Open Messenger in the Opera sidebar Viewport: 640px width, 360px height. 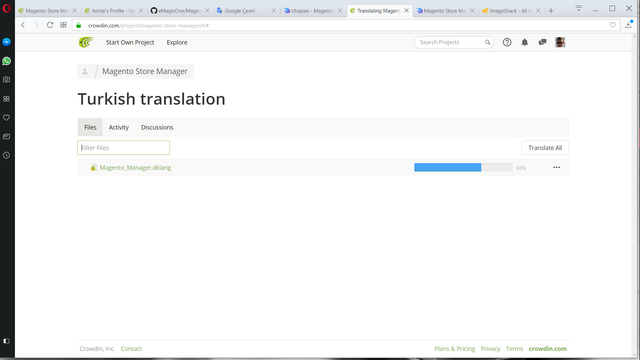7,42
